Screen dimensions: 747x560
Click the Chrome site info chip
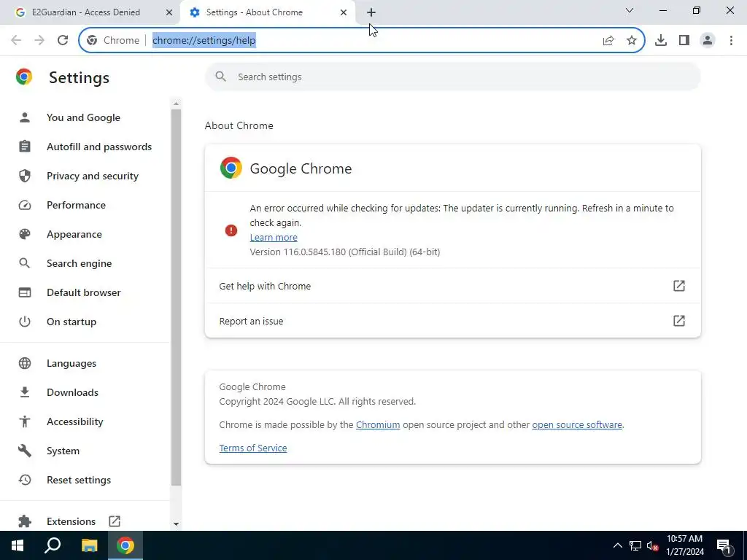point(113,41)
